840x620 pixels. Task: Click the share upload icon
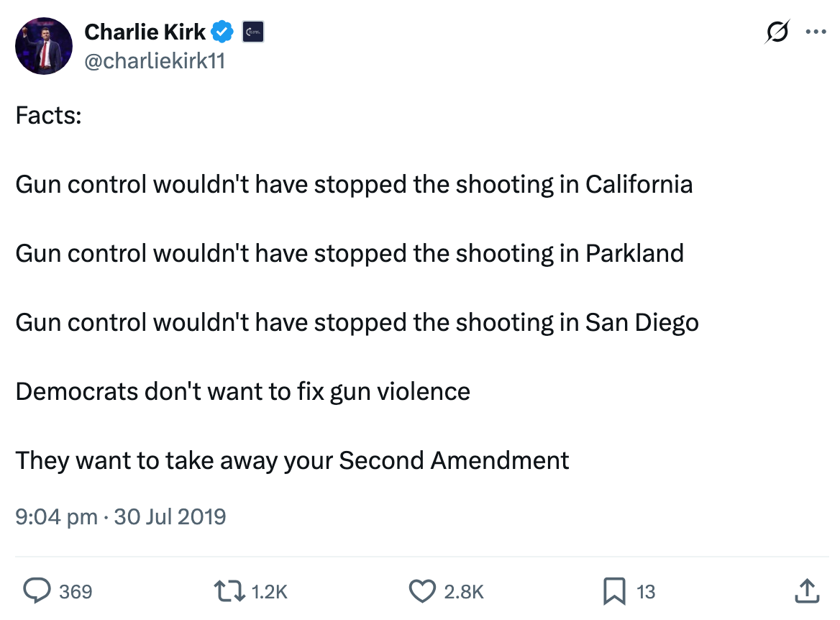(806, 591)
